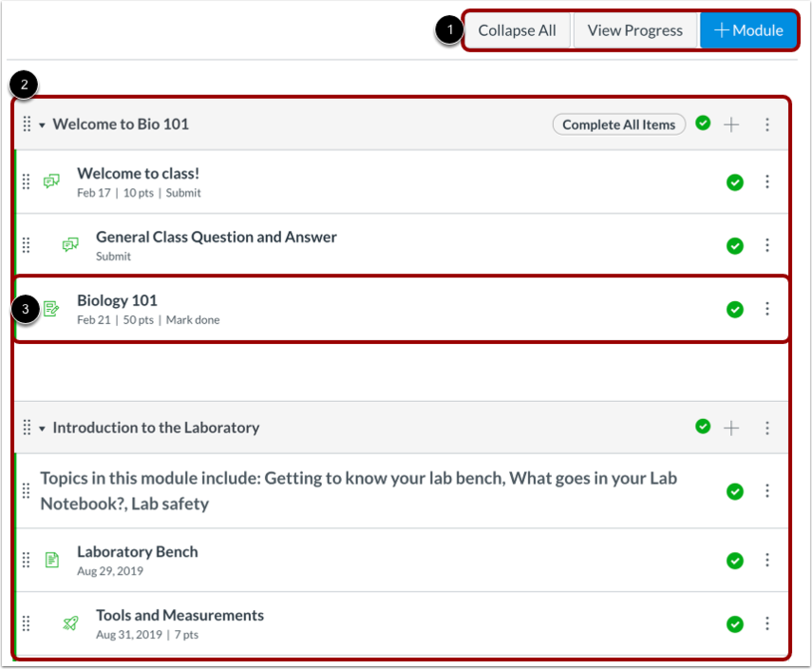Toggle published state of the Topics text header
Viewport: 812px width, 669px height.
tap(735, 491)
